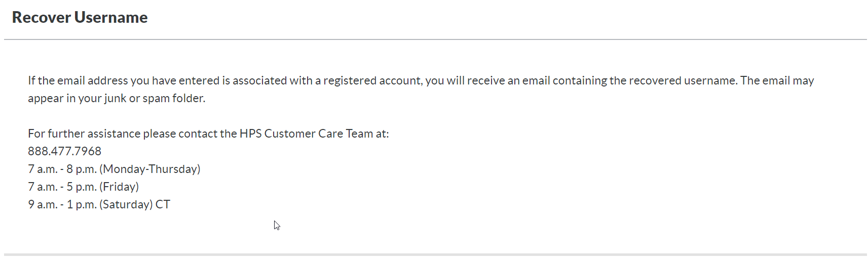This screenshot has width=868, height=262.
Task: Click '7 a.m. - 8 p.m.' time range
Action: (x=62, y=169)
